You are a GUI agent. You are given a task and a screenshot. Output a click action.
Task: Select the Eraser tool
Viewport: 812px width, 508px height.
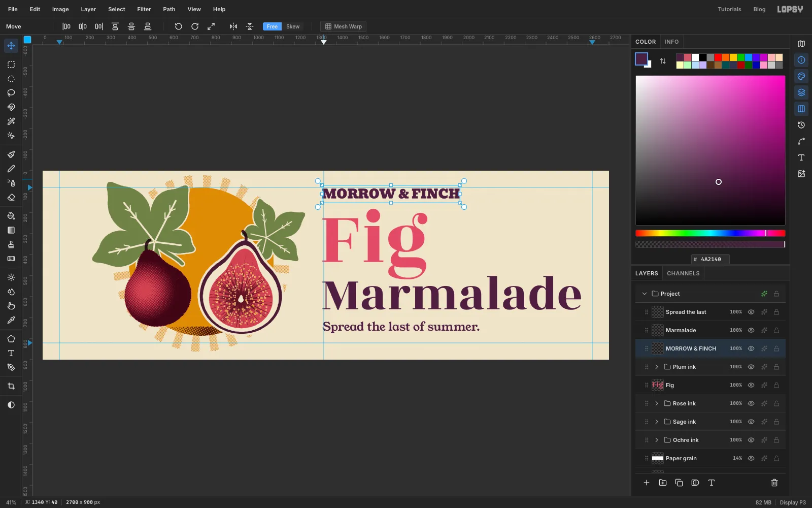click(11, 198)
